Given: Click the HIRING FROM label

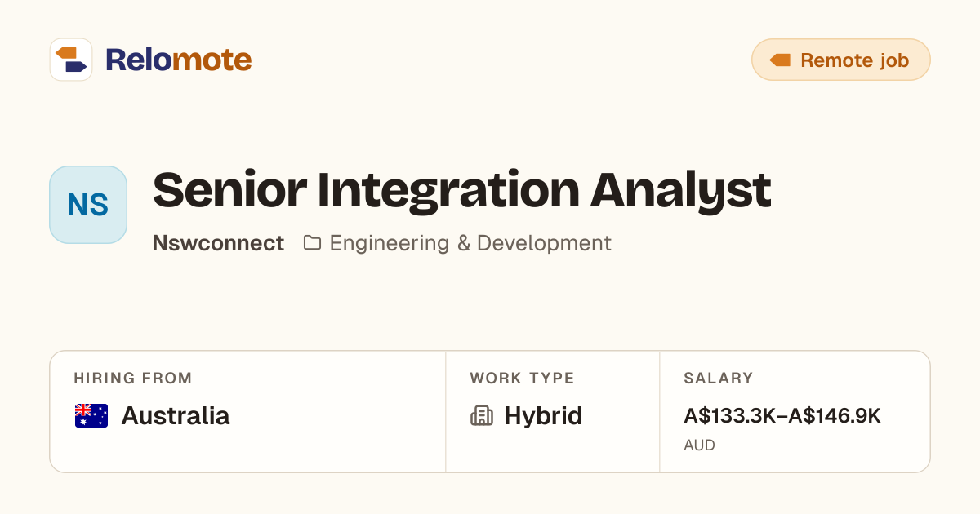Looking at the screenshot, I should [133, 379].
